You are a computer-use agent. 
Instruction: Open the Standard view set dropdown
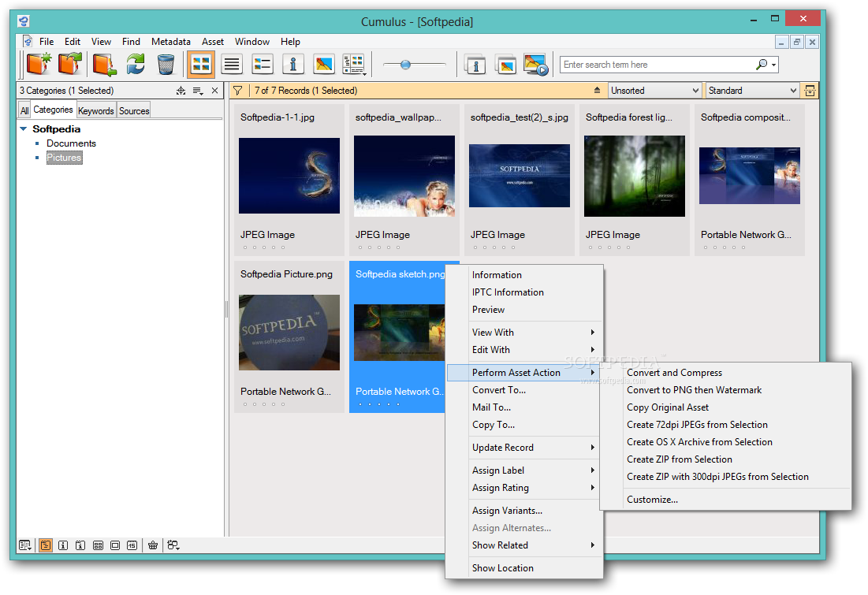point(752,91)
